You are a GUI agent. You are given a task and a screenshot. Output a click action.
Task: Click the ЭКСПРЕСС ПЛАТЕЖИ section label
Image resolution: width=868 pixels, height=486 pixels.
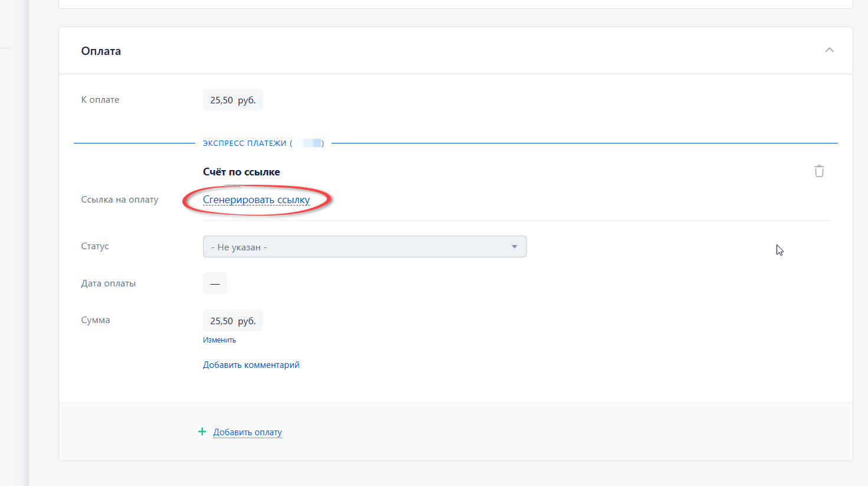coord(244,143)
